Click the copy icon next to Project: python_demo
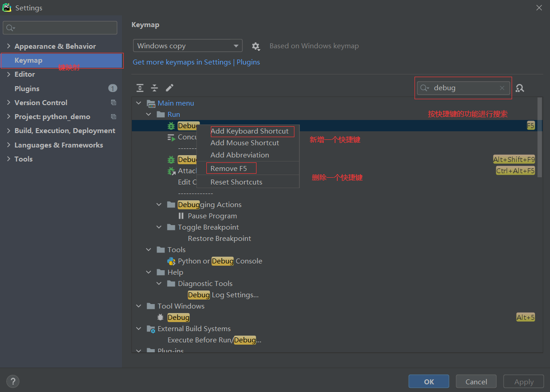 (113, 116)
